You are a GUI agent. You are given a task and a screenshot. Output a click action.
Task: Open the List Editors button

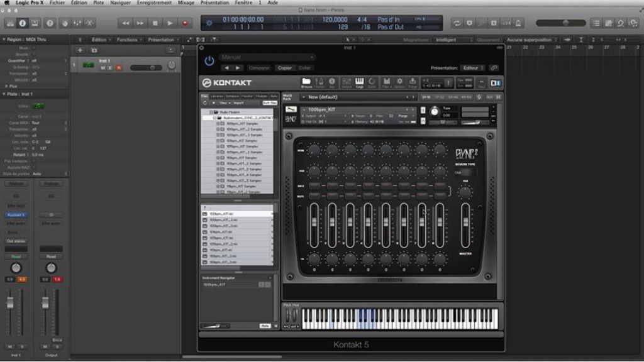pyautogui.click(x=596, y=23)
